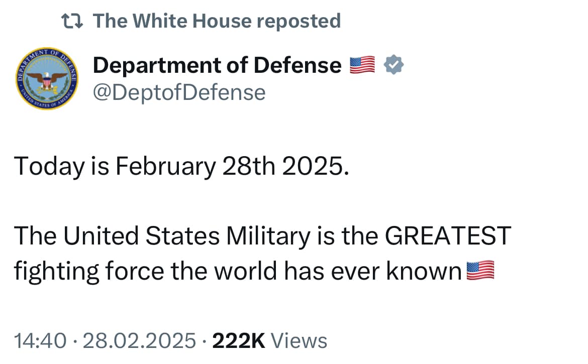
Task: Open the Department of Defense display name
Action: click(217, 65)
